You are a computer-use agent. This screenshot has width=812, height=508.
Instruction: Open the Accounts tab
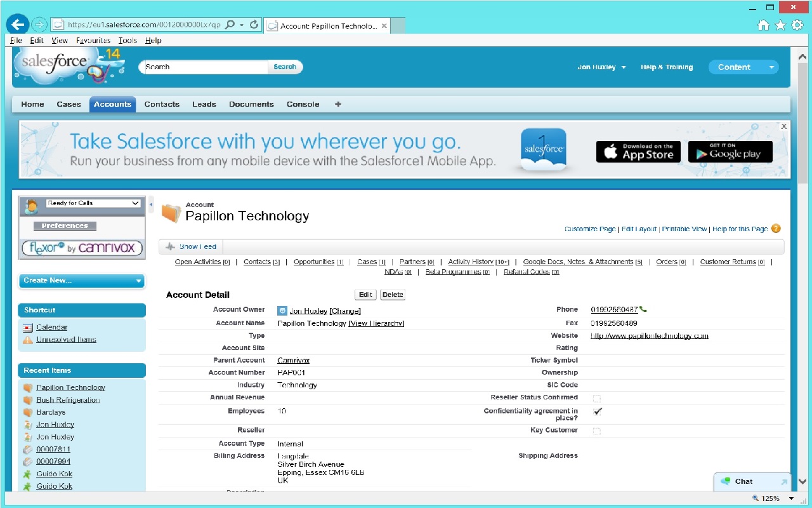tap(112, 104)
